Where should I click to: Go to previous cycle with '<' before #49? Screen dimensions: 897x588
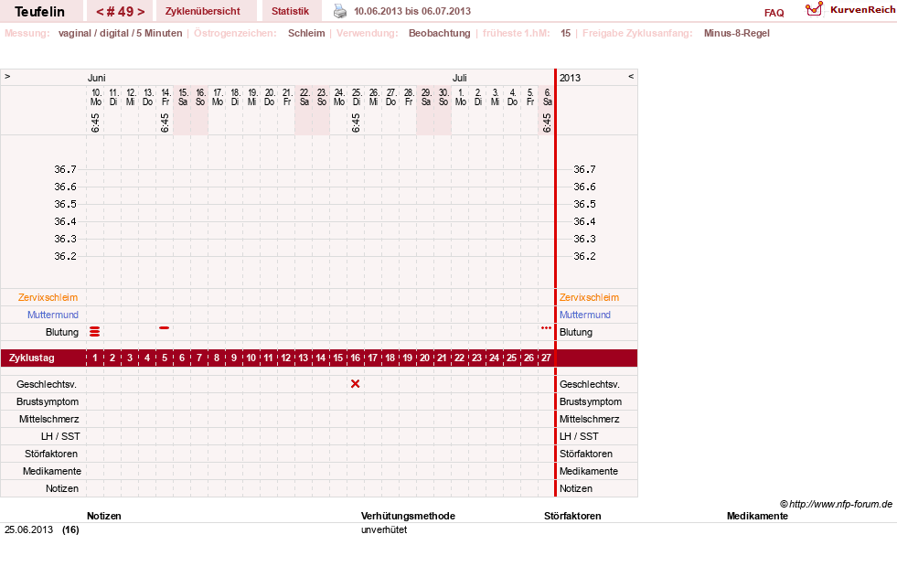(x=100, y=12)
